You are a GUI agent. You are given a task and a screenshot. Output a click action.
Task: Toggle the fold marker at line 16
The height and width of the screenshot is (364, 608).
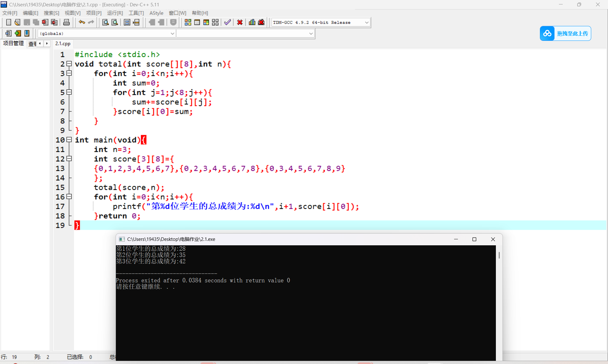point(69,197)
